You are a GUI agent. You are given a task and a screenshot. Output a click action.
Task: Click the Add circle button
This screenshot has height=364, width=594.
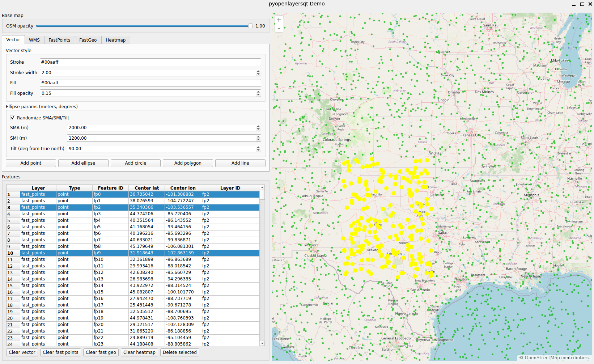(x=136, y=163)
